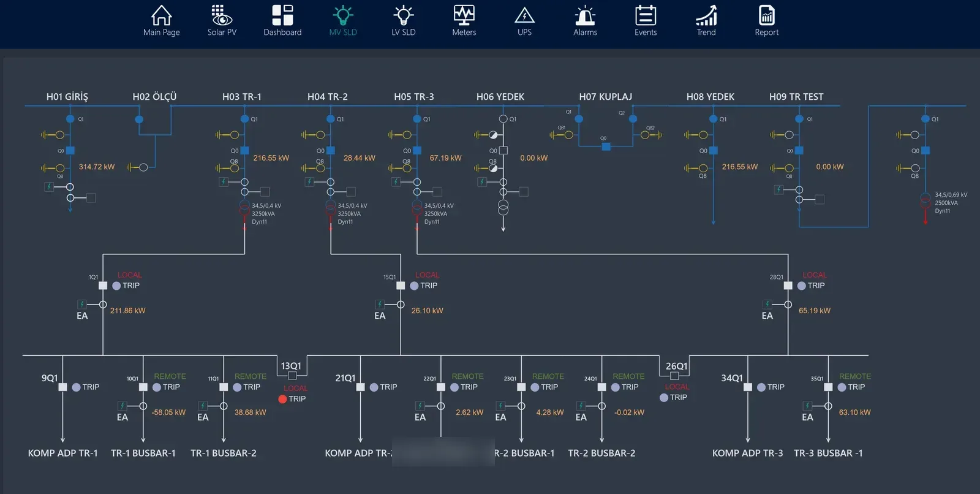Click the H01 GİRİŞ 314.72 kW value
The height and width of the screenshot is (494, 980).
[x=97, y=167]
